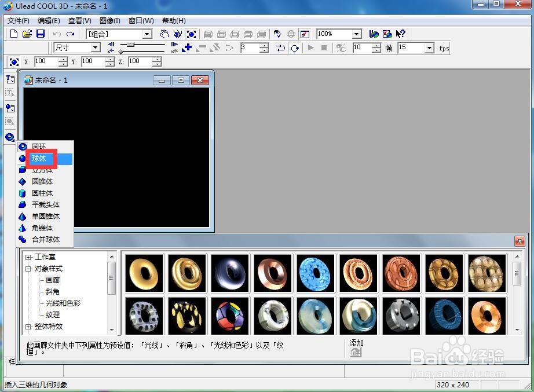
Task: Click the Z value field
Action: click(x=140, y=61)
